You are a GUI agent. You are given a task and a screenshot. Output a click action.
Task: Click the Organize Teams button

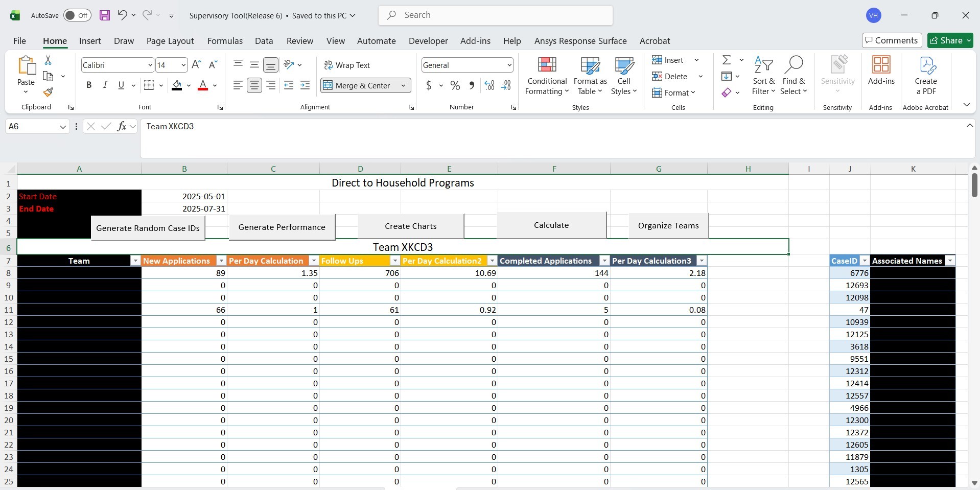click(x=668, y=226)
